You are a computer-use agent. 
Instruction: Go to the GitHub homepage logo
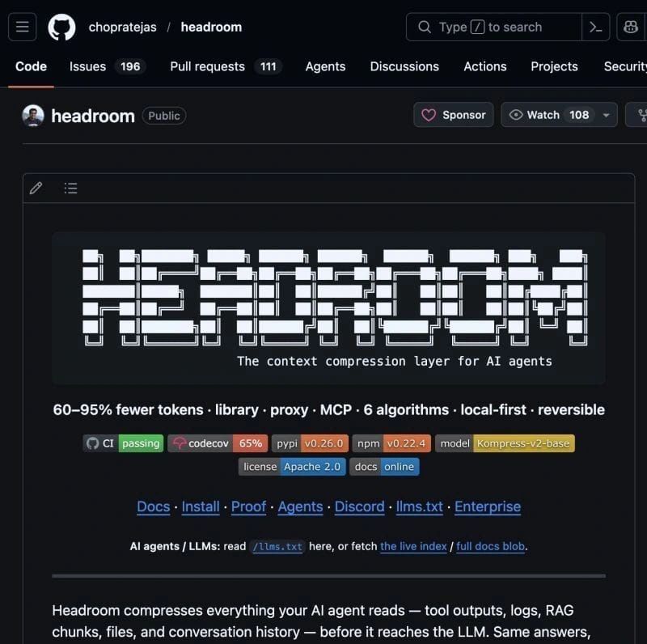coord(61,28)
